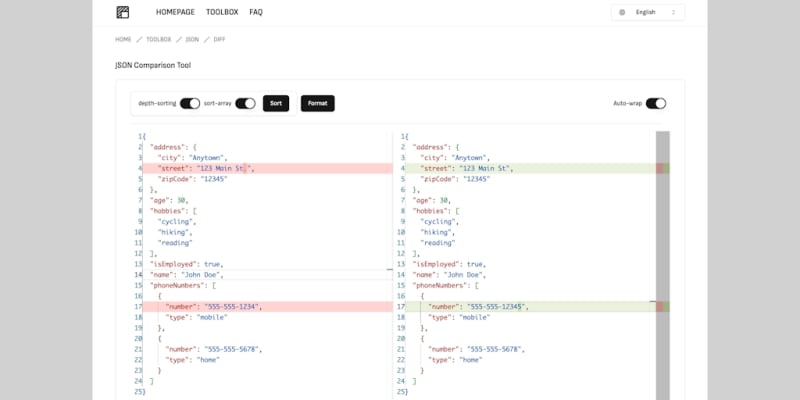Click the globe icon in language selector

[x=622, y=13]
